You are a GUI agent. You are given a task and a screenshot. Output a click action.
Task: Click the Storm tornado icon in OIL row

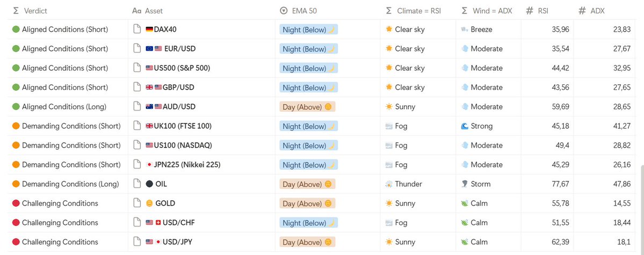point(465,184)
